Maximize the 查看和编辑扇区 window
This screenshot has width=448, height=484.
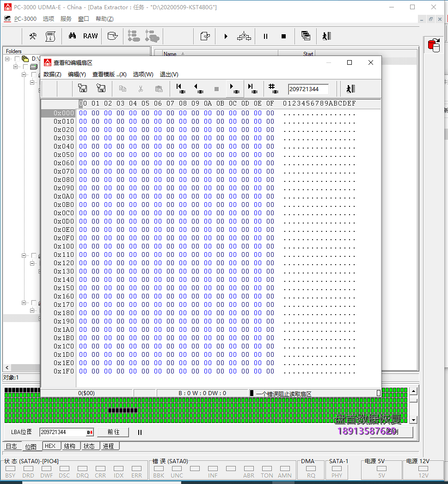point(350,62)
